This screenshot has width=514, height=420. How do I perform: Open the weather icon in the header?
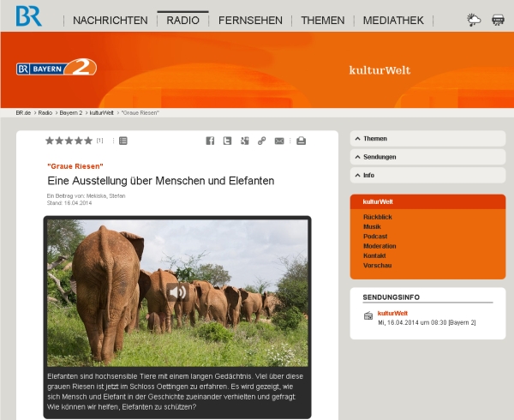tap(474, 20)
